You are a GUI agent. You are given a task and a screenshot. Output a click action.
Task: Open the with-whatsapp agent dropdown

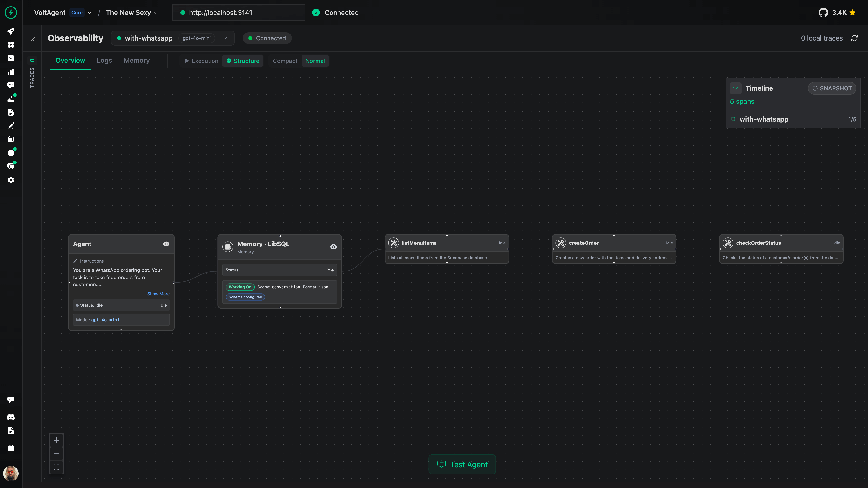click(x=225, y=38)
